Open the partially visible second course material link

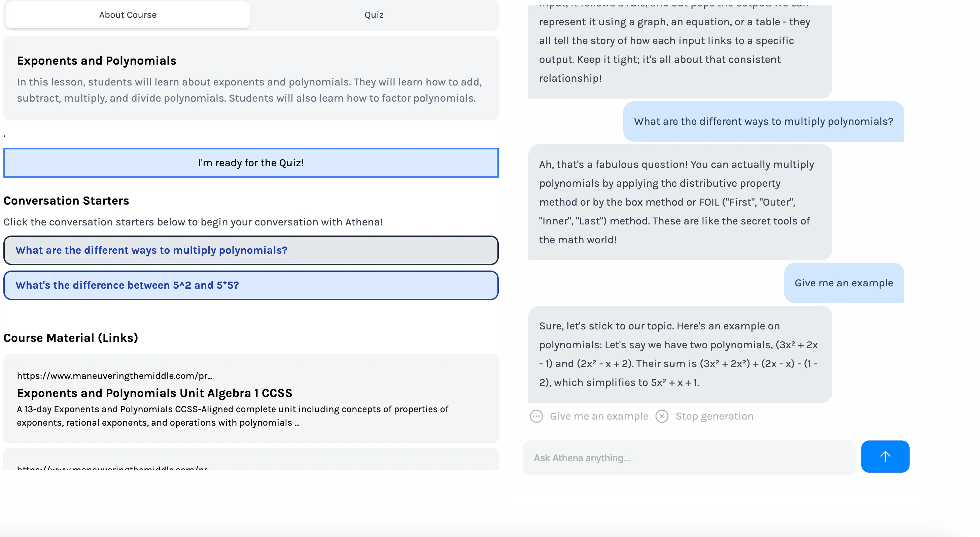[x=251, y=459]
